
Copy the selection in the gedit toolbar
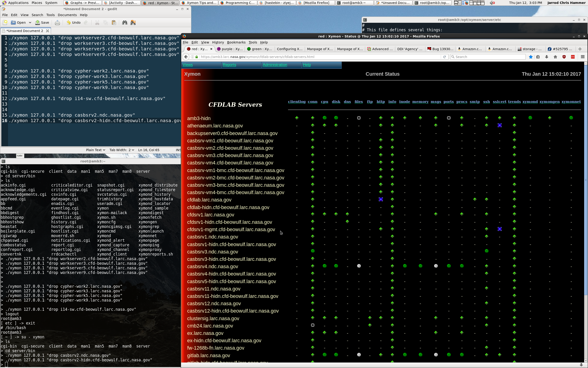tap(105, 23)
